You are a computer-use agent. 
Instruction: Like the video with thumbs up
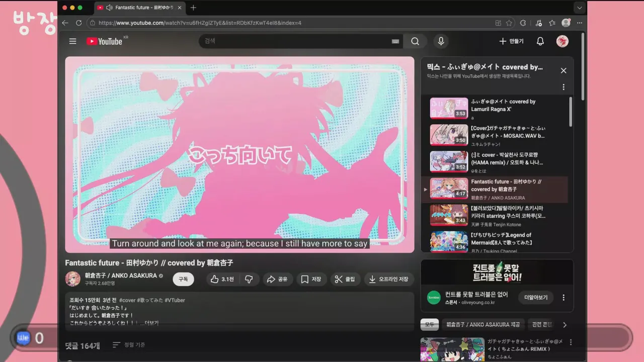tap(222, 279)
